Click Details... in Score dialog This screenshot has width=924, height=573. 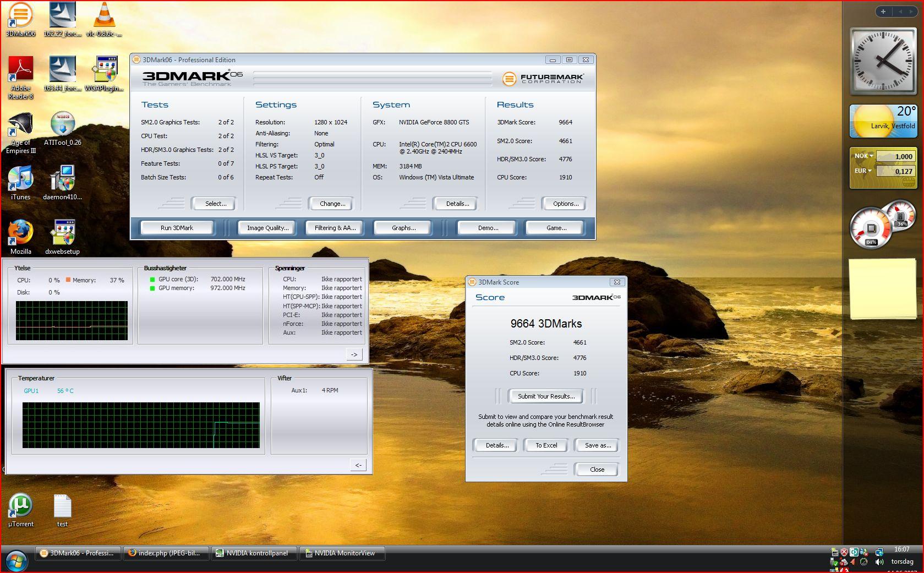497,445
